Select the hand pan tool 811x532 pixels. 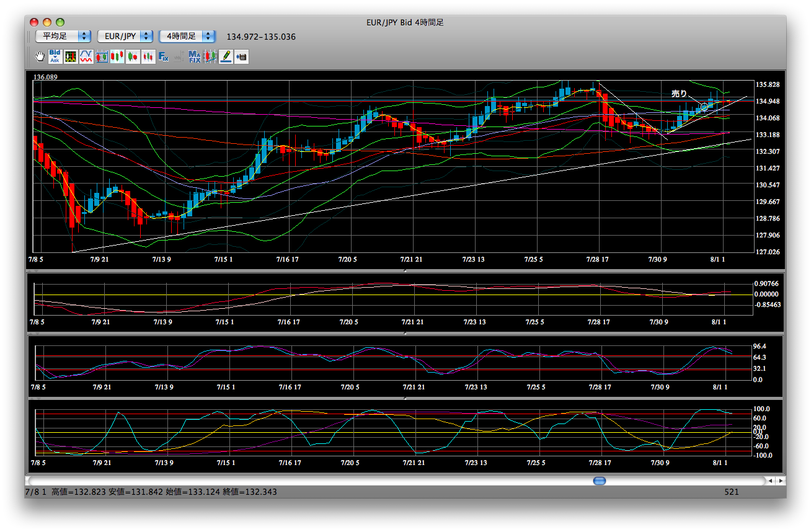(x=40, y=56)
